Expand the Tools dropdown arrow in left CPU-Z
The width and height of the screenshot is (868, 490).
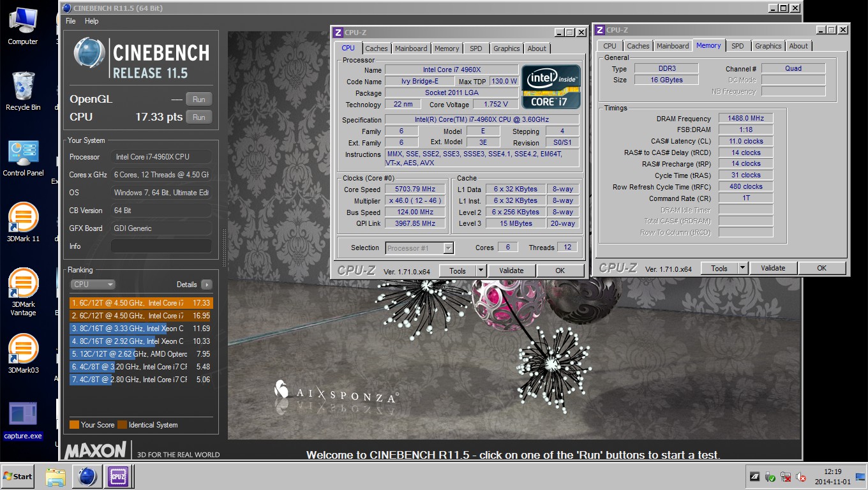pyautogui.click(x=481, y=271)
